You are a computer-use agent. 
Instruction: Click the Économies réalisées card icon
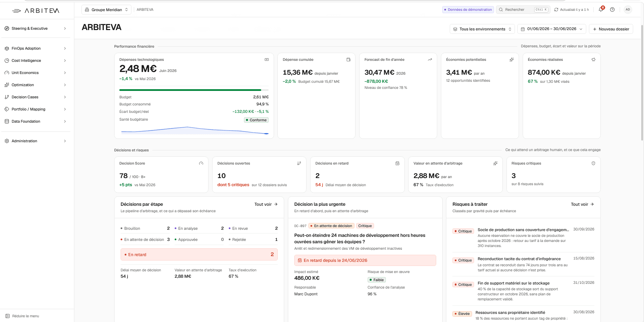pos(593,59)
